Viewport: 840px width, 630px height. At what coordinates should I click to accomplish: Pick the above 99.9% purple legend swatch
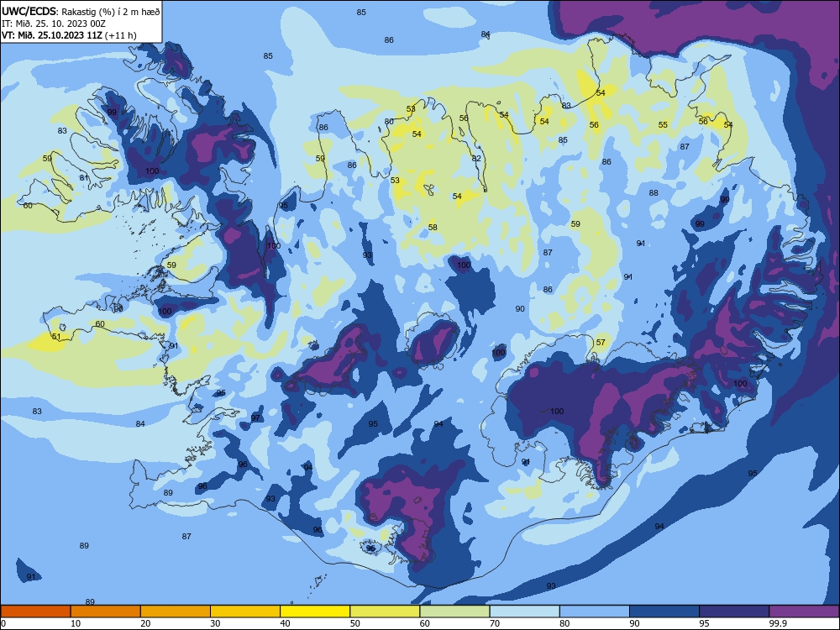(x=804, y=612)
